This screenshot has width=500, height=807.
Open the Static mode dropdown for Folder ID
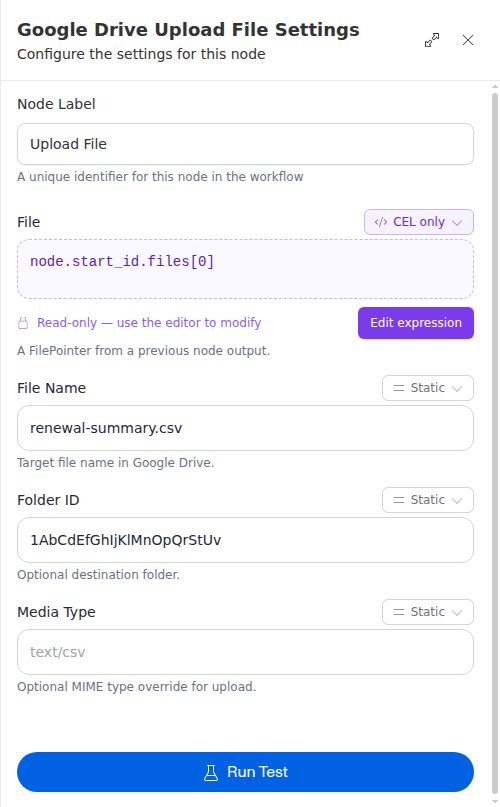pyautogui.click(x=427, y=500)
